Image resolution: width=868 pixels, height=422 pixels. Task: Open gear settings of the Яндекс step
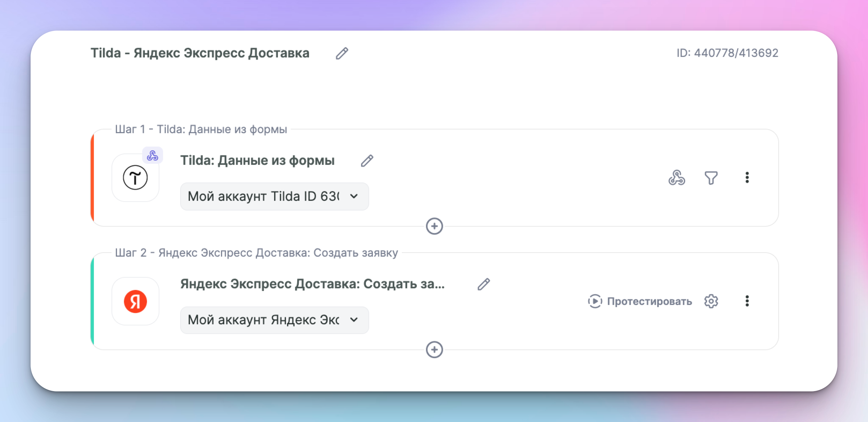[711, 301]
